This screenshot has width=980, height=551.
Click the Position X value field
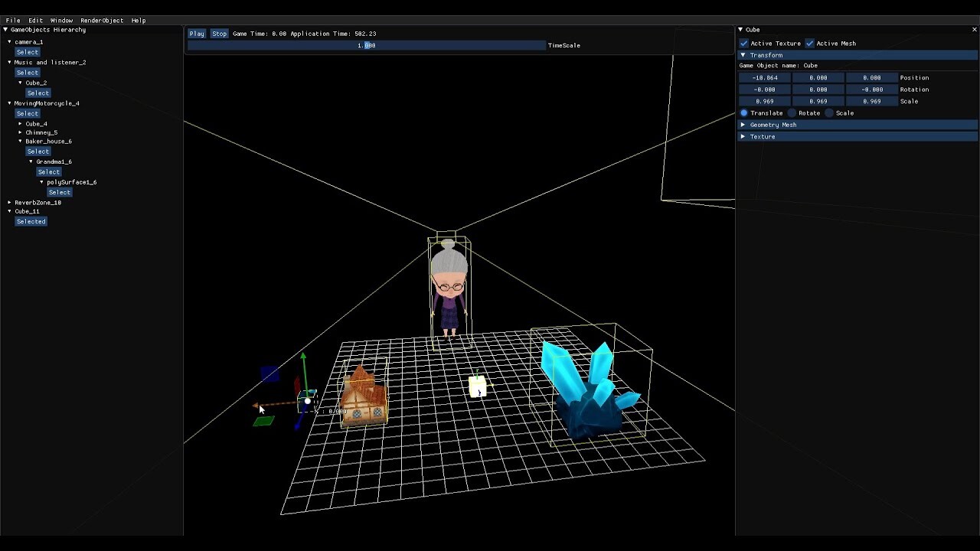763,77
